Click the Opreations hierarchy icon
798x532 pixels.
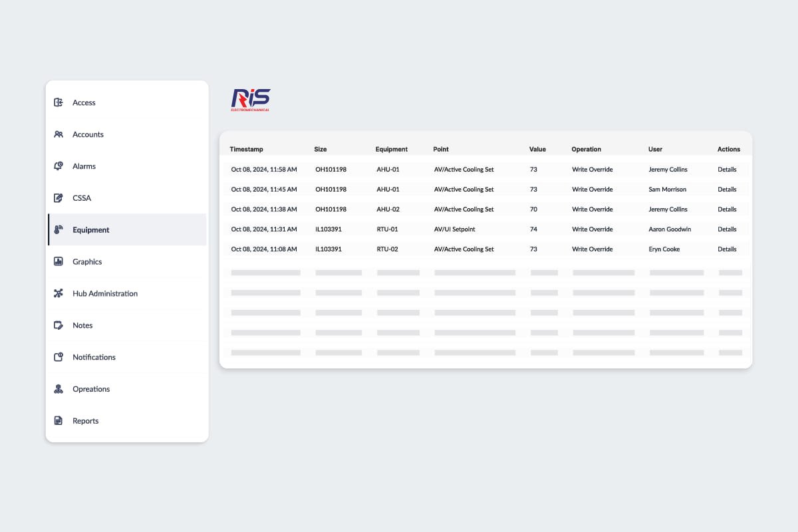pyautogui.click(x=59, y=389)
